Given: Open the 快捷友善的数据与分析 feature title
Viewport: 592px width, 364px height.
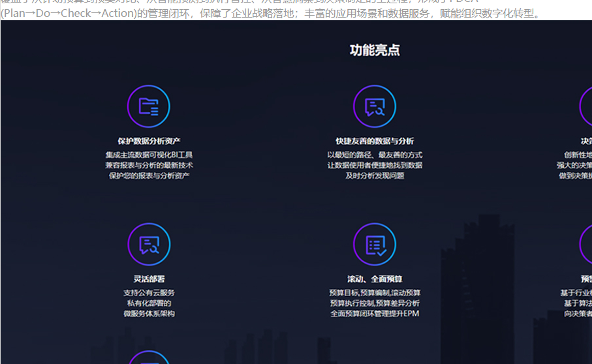Looking at the screenshot, I should point(375,141).
